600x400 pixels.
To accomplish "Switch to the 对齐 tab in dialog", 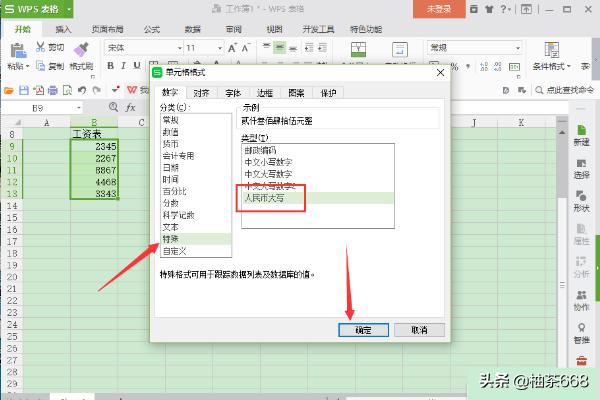I will (201, 92).
